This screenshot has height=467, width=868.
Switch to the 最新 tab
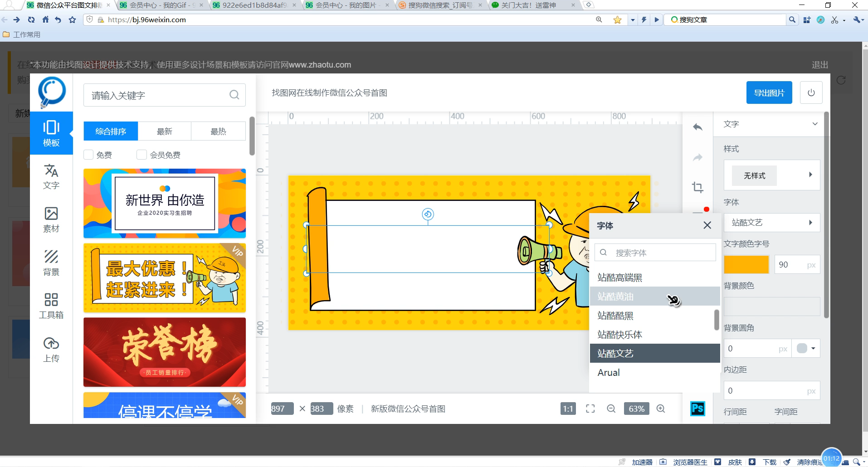(164, 131)
